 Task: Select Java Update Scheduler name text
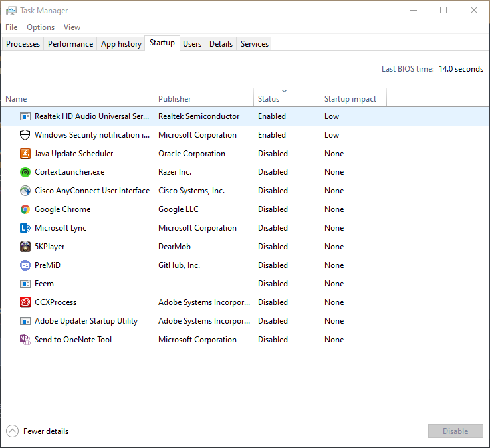(74, 154)
